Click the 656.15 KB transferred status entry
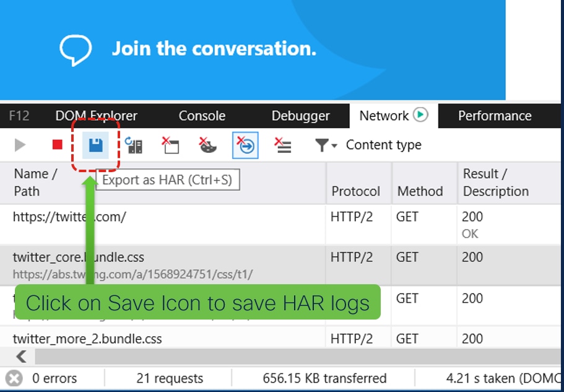This screenshot has width=564, height=392. point(324,379)
